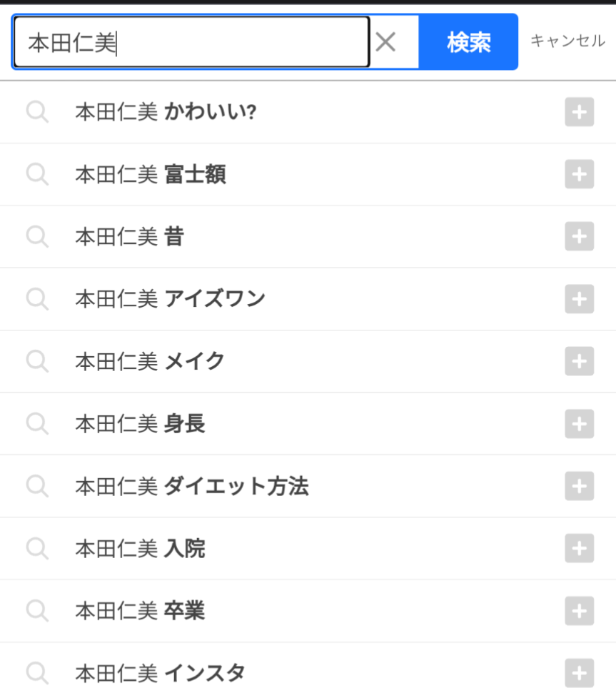The height and width of the screenshot is (688, 616).
Task: Click inside the 本田仁美 search input field
Action: point(191,43)
